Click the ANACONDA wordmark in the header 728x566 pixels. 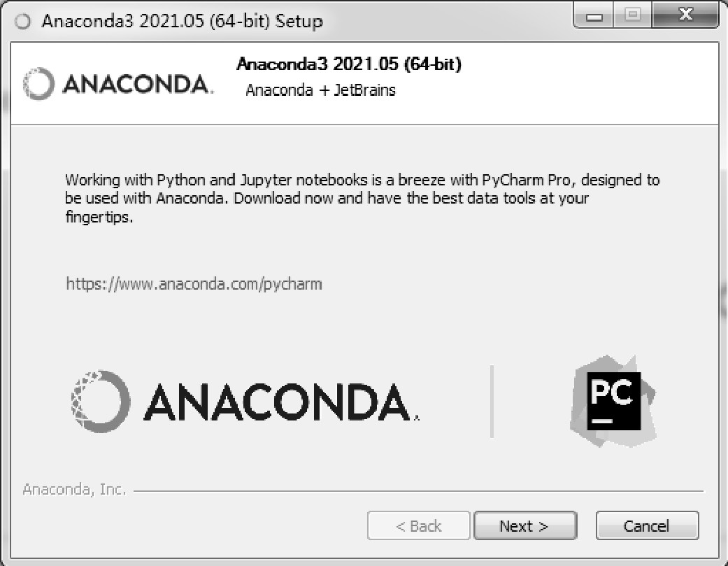138,84
